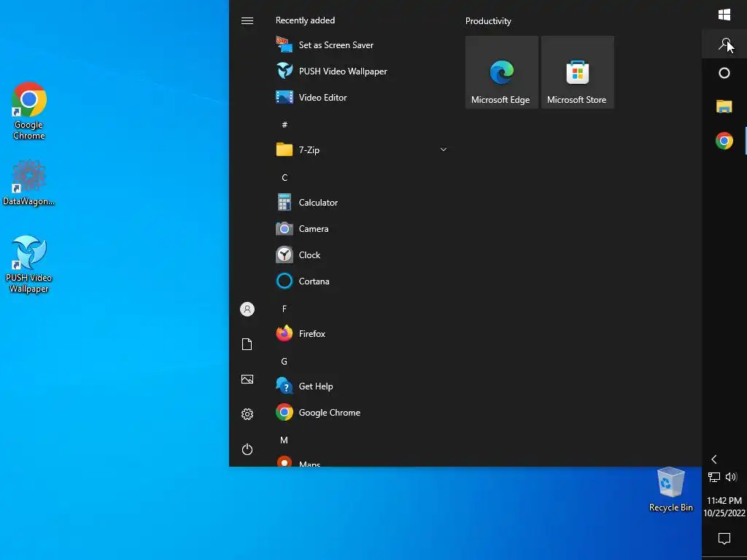Click the C letter header
The image size is (747, 560).
285,178
